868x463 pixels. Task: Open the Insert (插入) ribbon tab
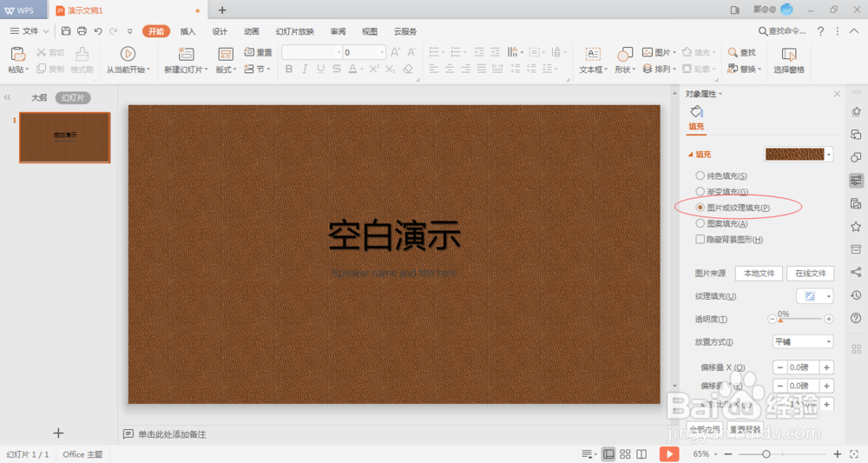187,31
